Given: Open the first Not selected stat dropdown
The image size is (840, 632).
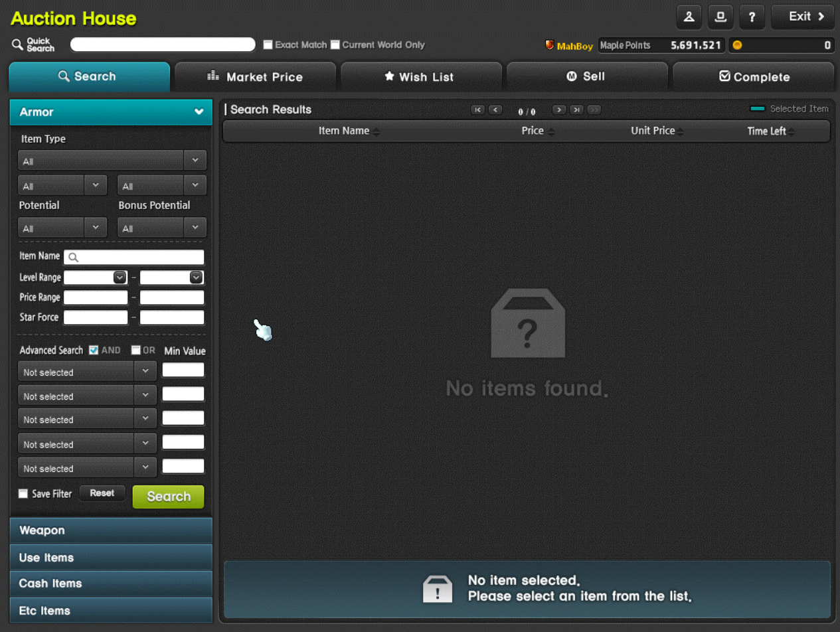Looking at the screenshot, I should (88, 372).
